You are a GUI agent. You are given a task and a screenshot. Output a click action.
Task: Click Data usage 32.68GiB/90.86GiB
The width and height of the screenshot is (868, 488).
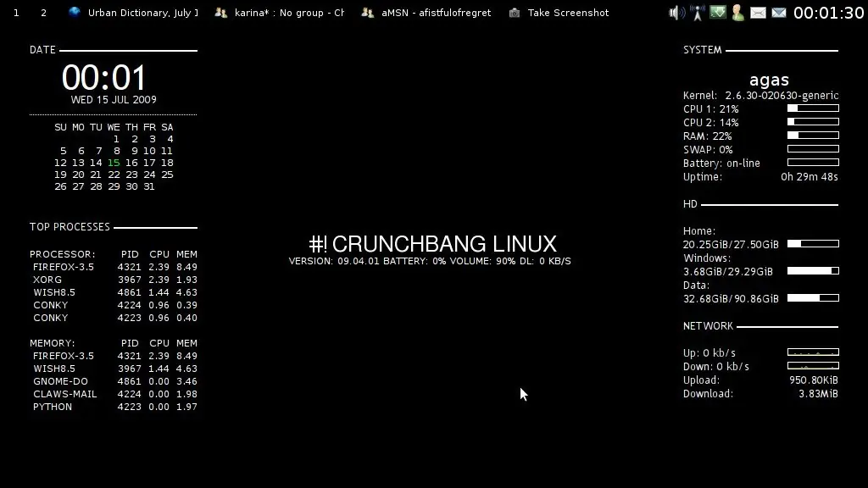pos(731,299)
